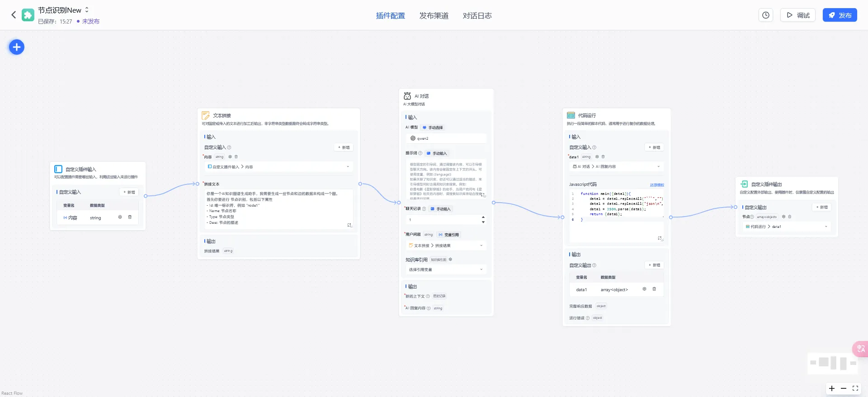The height and width of the screenshot is (397, 868).
Task: Click help icon next to 提示词
Action: click(420, 153)
